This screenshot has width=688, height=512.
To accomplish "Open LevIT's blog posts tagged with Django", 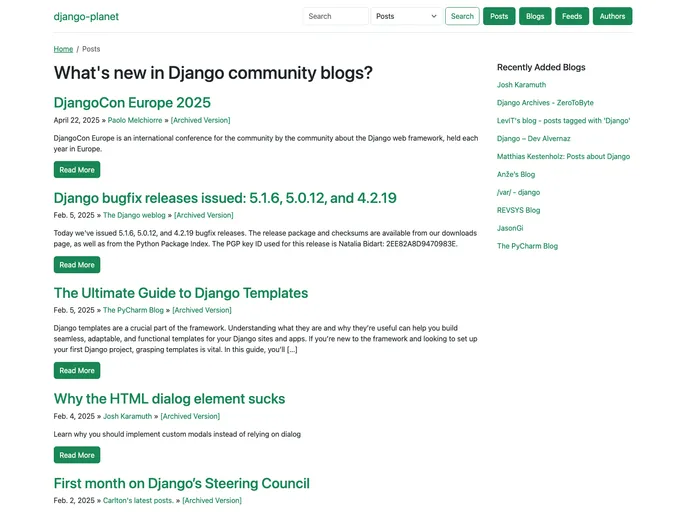I will click(563, 121).
